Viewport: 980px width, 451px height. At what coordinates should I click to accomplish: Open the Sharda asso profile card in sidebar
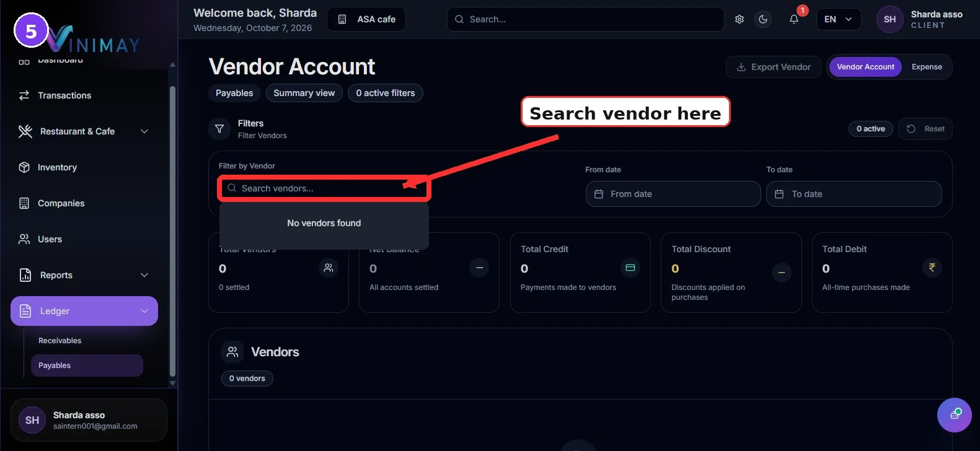tap(89, 420)
